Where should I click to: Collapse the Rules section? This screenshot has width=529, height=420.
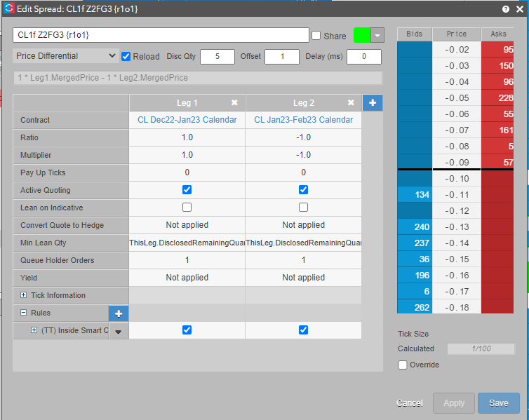click(23, 313)
